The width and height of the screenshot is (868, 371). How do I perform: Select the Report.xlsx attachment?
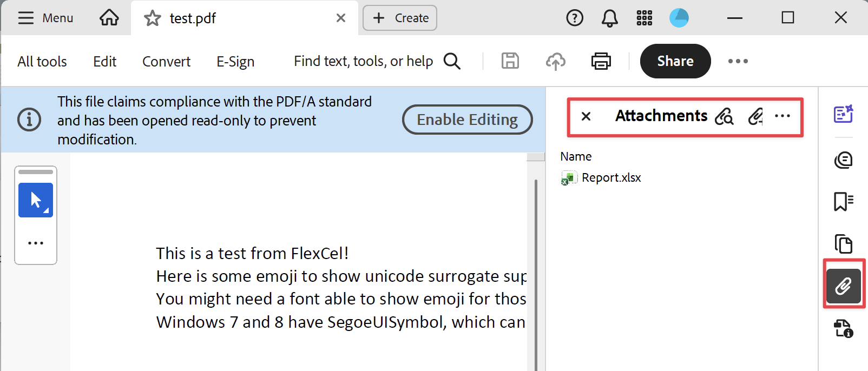click(610, 178)
